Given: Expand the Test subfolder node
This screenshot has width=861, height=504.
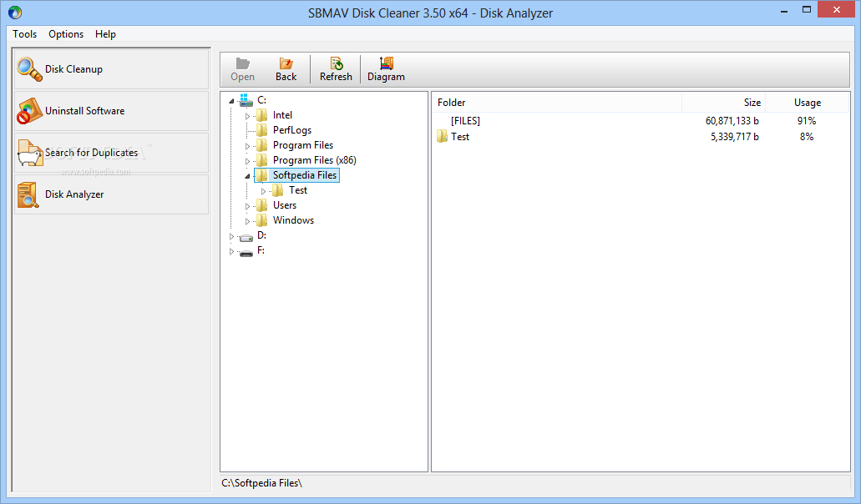Looking at the screenshot, I should click(264, 191).
